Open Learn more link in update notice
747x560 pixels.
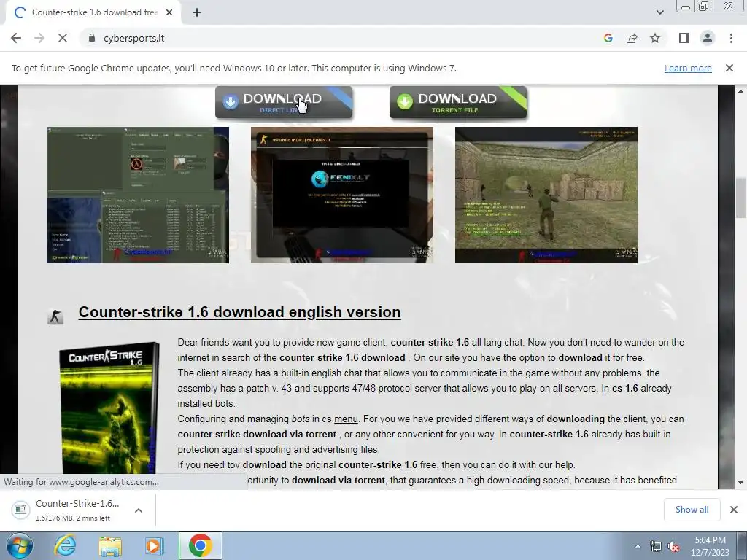click(x=688, y=68)
